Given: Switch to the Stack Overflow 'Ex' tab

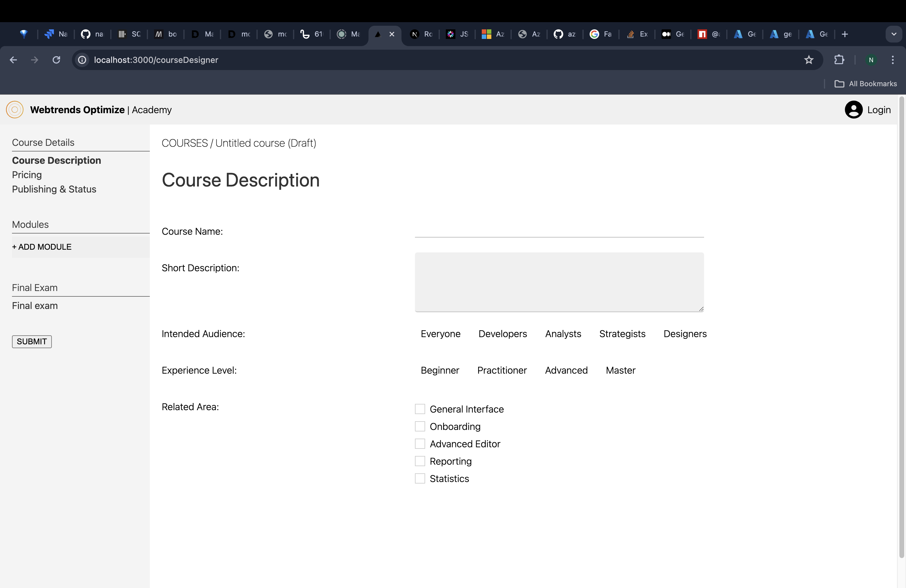Looking at the screenshot, I should tap(637, 34).
